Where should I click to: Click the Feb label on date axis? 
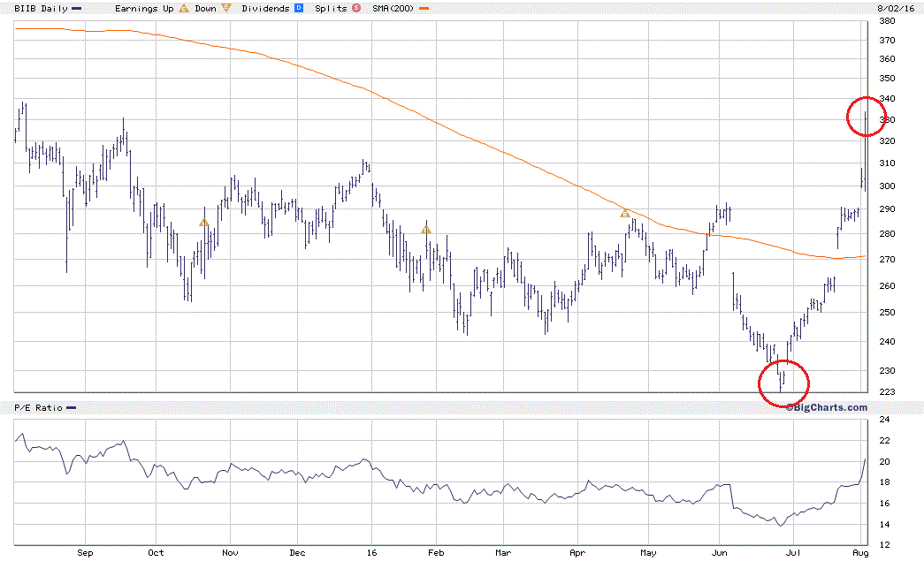436,553
